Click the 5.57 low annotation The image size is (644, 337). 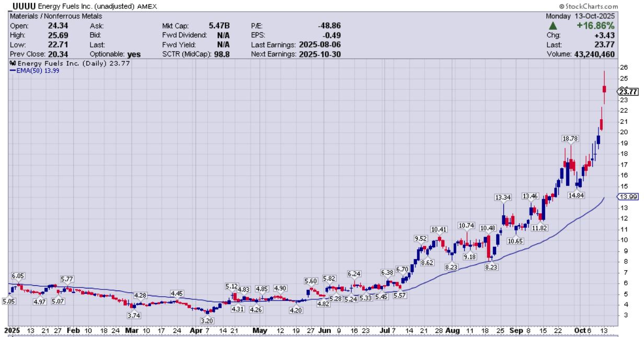[x=399, y=295]
